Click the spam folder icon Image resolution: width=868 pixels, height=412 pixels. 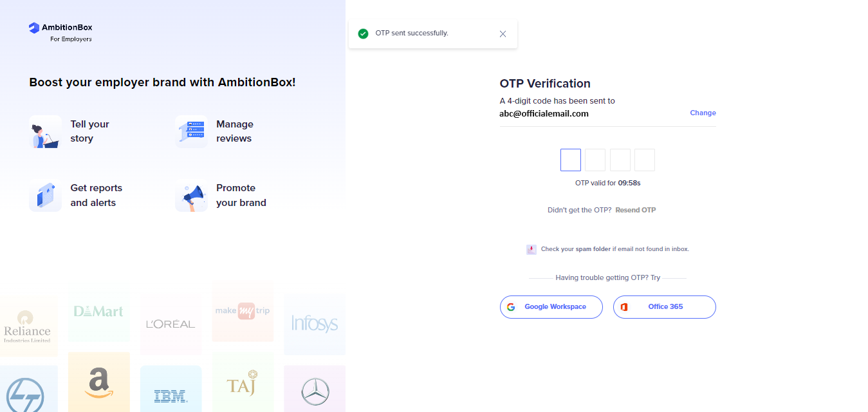(x=531, y=249)
